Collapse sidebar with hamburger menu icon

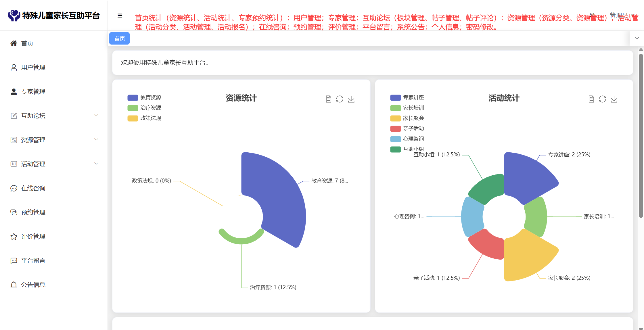[x=120, y=16]
